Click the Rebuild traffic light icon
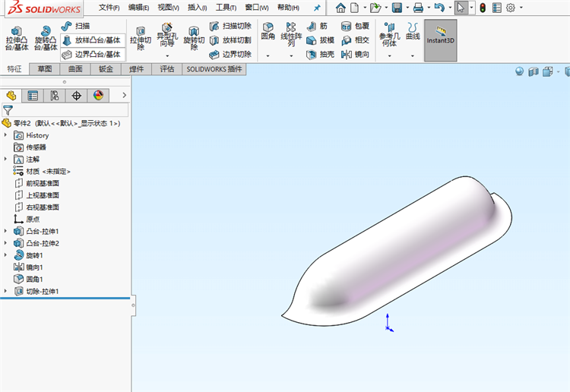 click(x=483, y=8)
